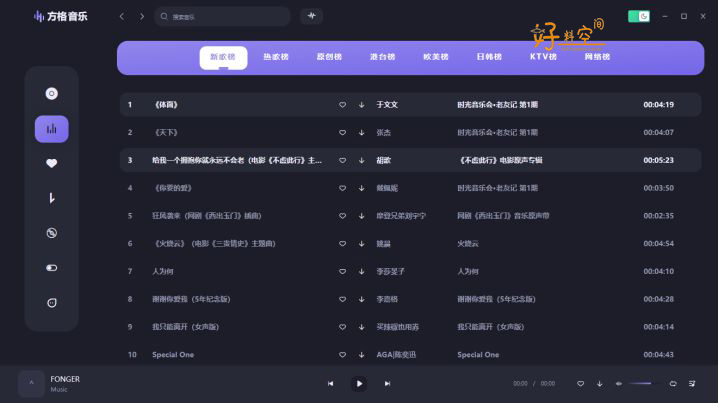The image size is (718, 403).
Task: Skip to the next track
Action: [387, 384]
